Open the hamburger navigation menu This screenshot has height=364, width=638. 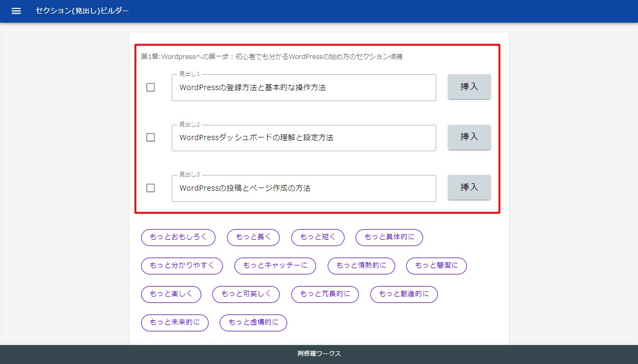click(x=16, y=11)
